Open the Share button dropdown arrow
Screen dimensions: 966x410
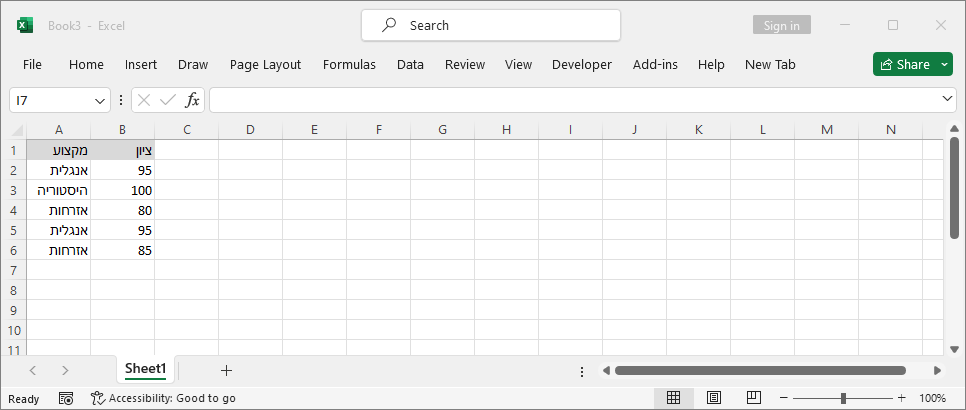tap(946, 64)
